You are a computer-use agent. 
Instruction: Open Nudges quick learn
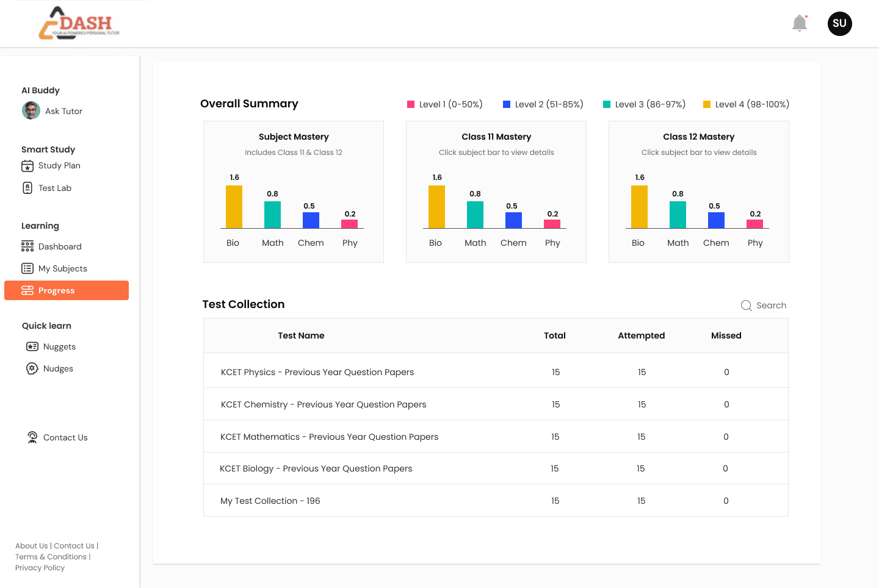point(58,368)
